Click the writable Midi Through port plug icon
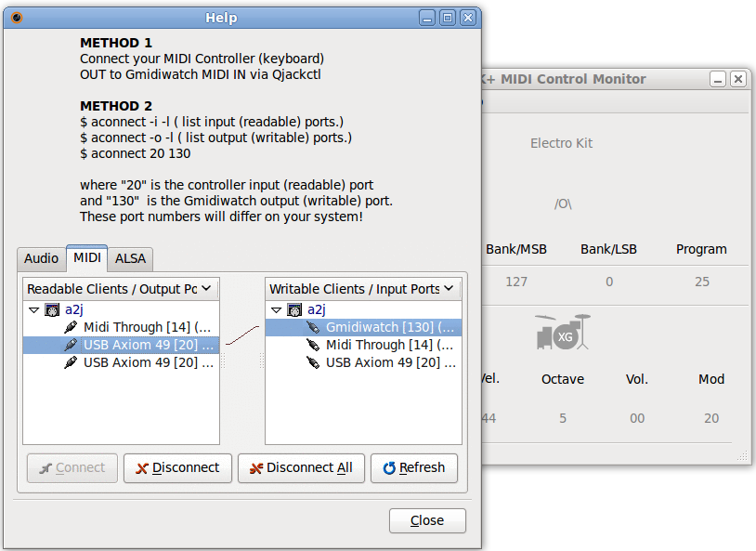Screen dimensions: 756x551 coord(313,345)
